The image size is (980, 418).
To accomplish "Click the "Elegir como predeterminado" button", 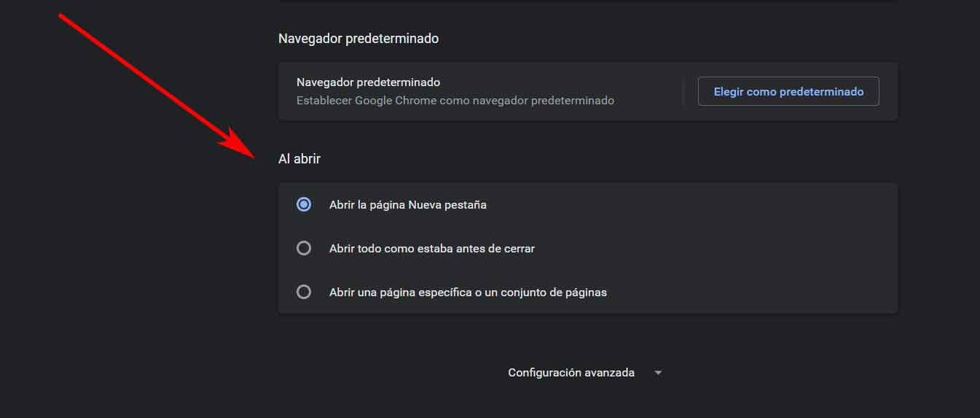I will [x=788, y=92].
